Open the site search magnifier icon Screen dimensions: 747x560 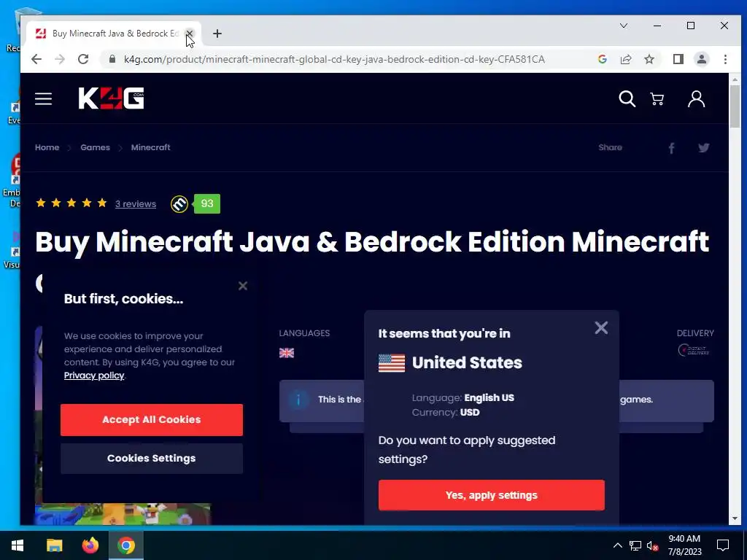[x=627, y=99]
